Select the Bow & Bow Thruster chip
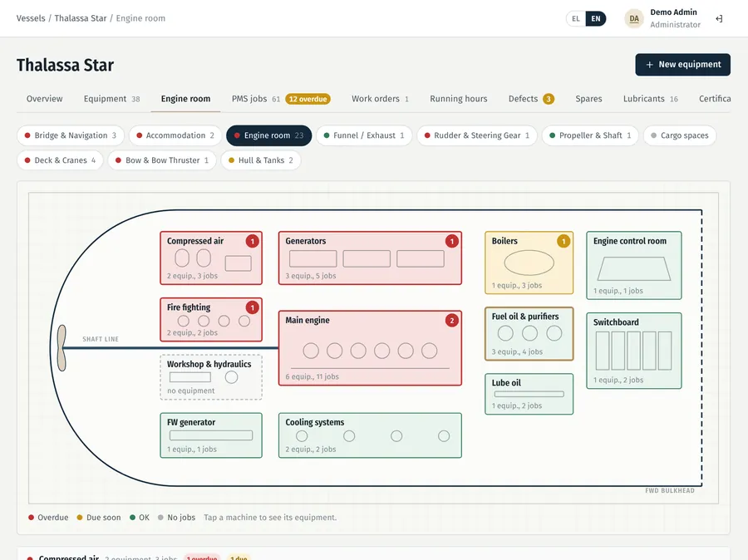 (162, 160)
